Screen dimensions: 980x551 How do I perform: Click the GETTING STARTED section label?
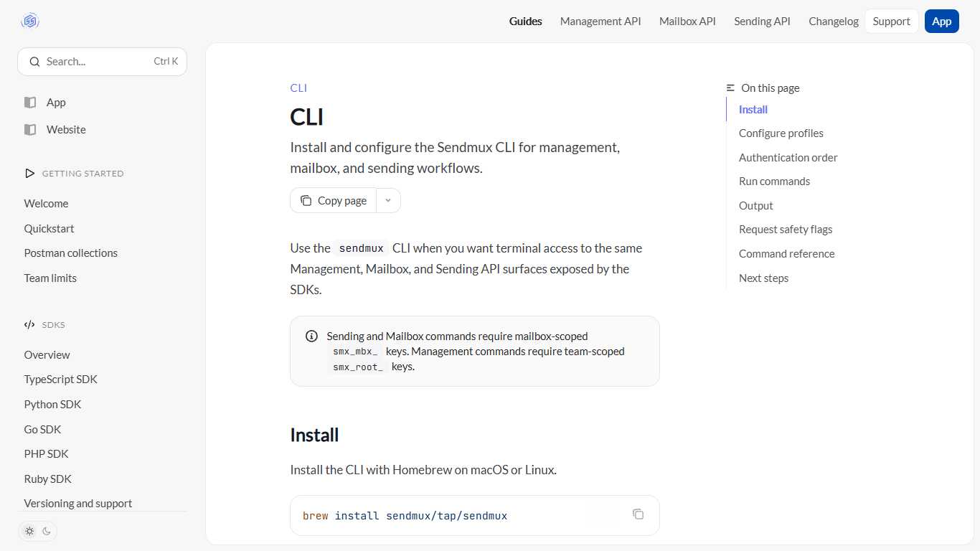[x=83, y=174]
